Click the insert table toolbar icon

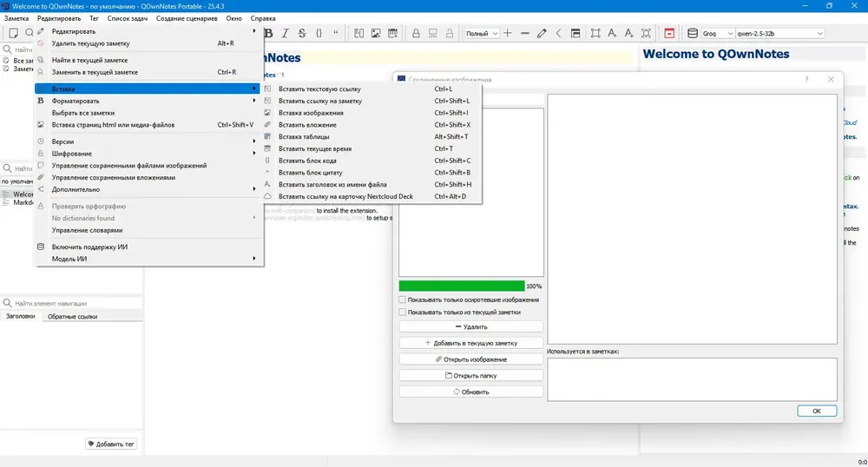pyautogui.click(x=392, y=33)
